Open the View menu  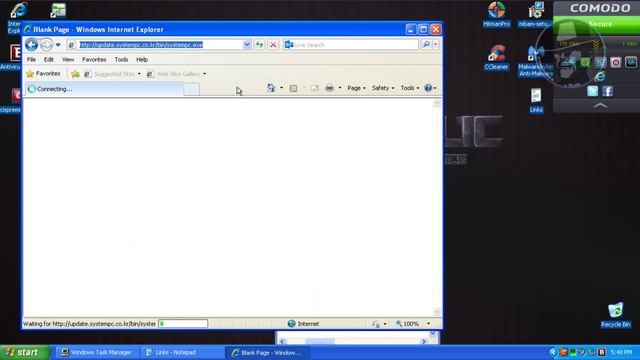click(x=68, y=60)
